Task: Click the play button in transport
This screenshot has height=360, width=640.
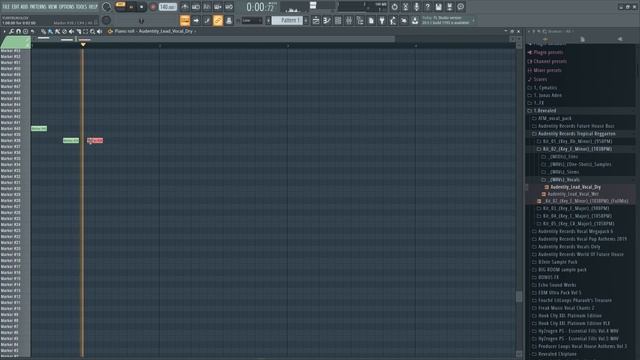Action: [131, 7]
